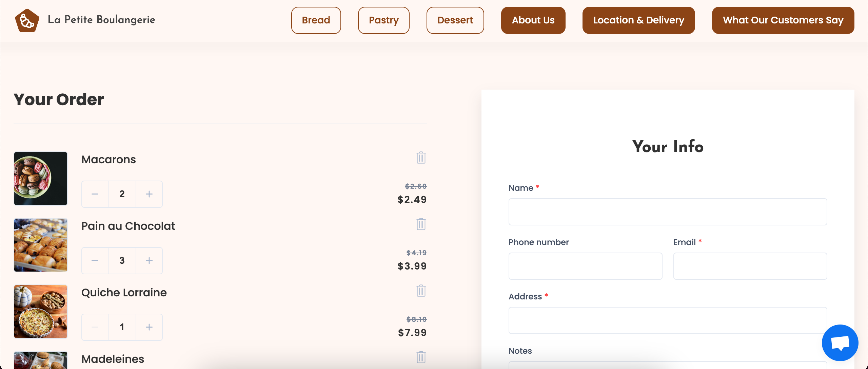Click the Pastry category tab
Screen dimensions: 868x369
[383, 20]
